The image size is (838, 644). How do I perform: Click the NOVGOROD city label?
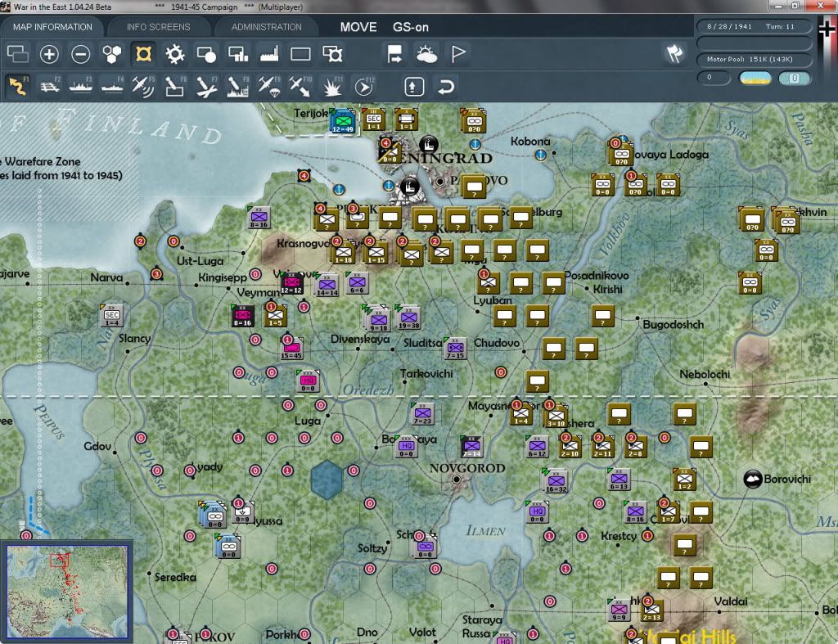467,468
